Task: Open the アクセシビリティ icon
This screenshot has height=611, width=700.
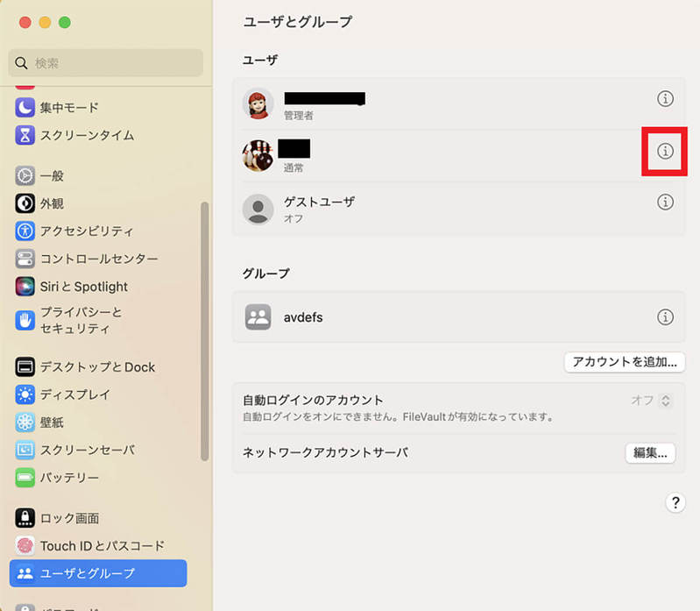Action: coord(25,231)
